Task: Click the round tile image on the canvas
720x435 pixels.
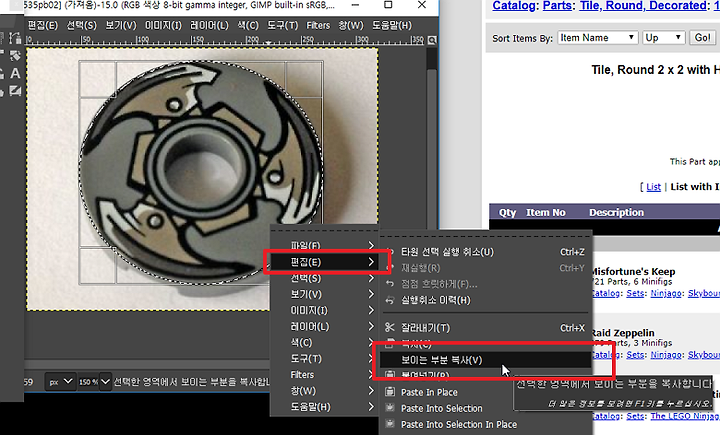Action: click(x=201, y=172)
